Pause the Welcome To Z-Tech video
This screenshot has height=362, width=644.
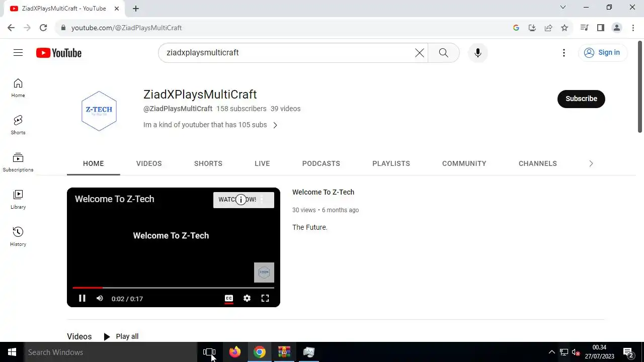click(82, 298)
